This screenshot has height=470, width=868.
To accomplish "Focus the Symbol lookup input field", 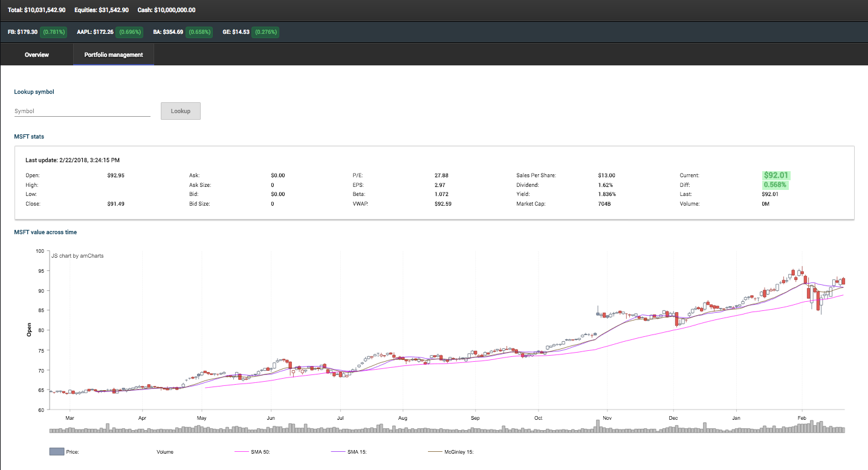I will (82, 111).
